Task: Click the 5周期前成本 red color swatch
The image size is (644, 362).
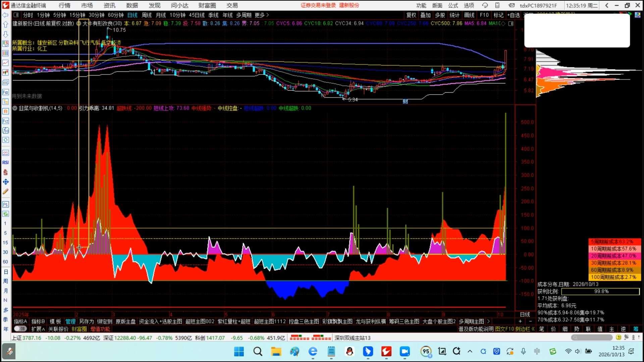Action: [615, 242]
